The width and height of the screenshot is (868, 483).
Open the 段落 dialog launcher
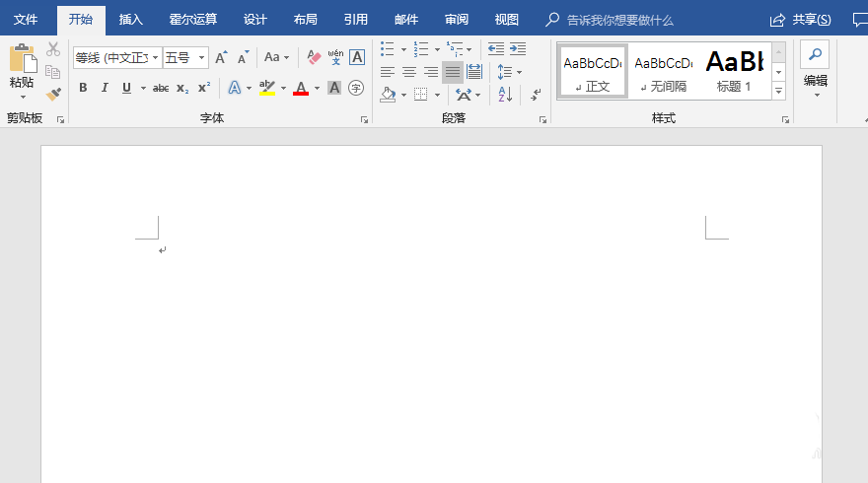click(x=543, y=119)
